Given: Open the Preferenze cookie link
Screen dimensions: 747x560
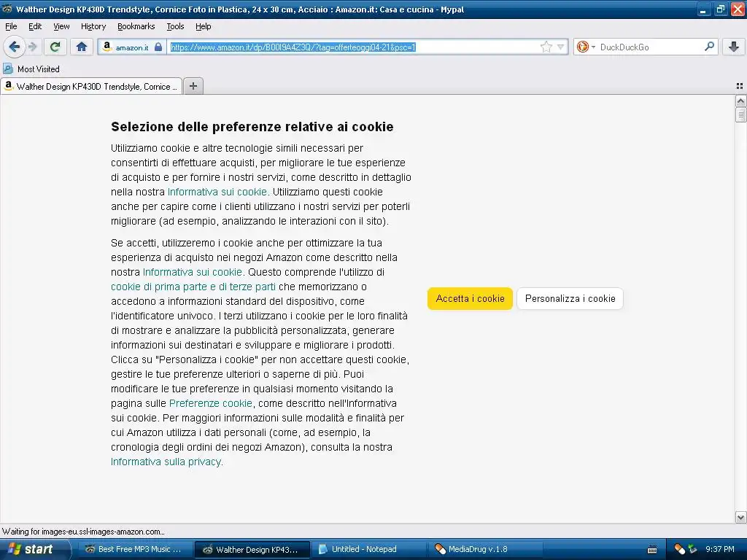Looking at the screenshot, I should (x=211, y=403).
